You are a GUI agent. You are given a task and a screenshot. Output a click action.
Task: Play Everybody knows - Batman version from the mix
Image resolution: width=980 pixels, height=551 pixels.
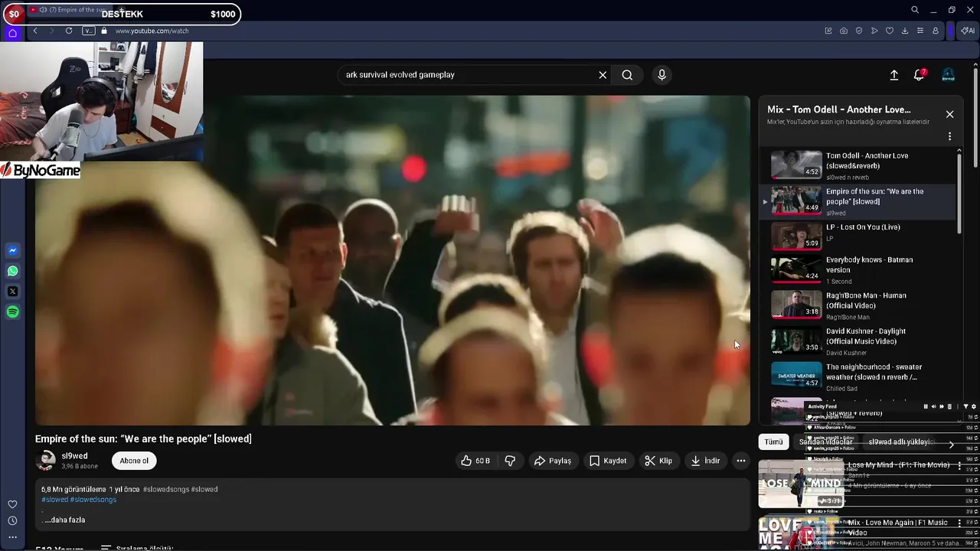[x=857, y=270]
